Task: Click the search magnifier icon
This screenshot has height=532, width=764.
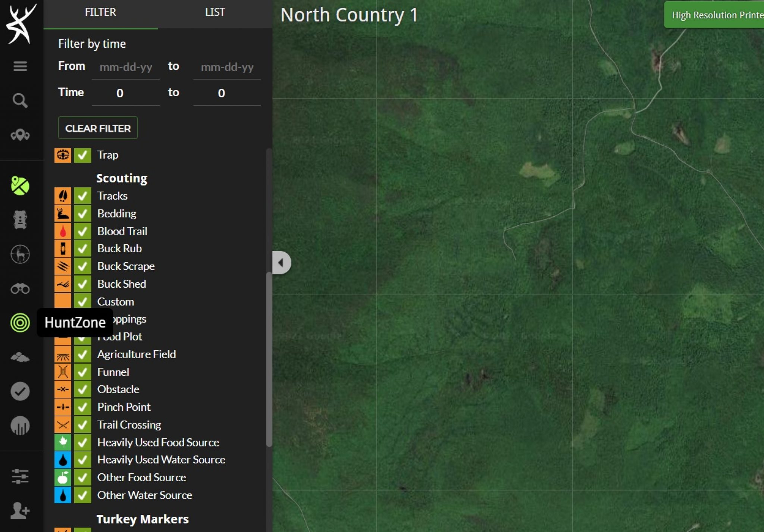Action: coord(20,100)
